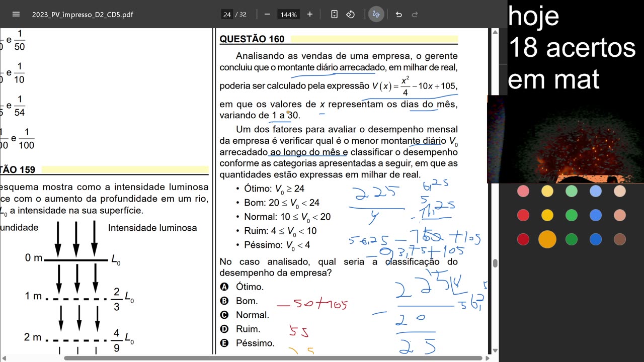Select the medium green pen color
644x362 pixels.
[572, 215]
